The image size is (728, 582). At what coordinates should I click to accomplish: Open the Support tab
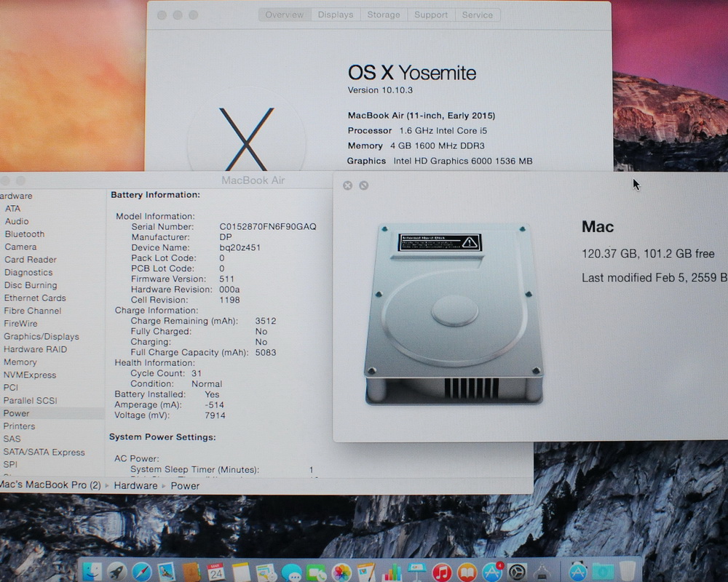pos(431,15)
